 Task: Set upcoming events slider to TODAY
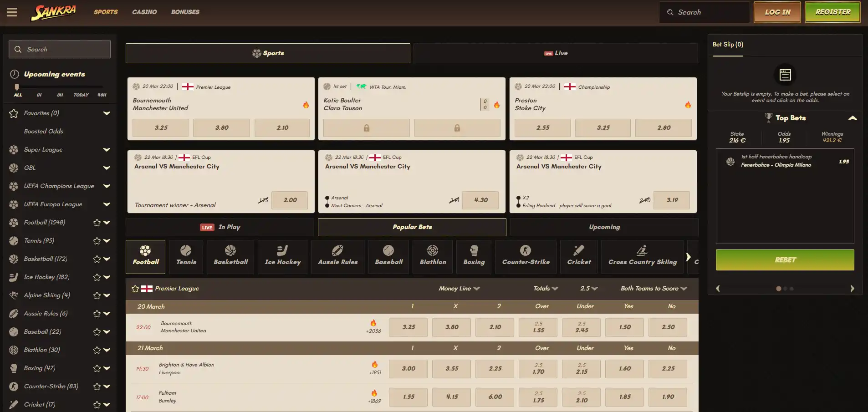point(81,95)
